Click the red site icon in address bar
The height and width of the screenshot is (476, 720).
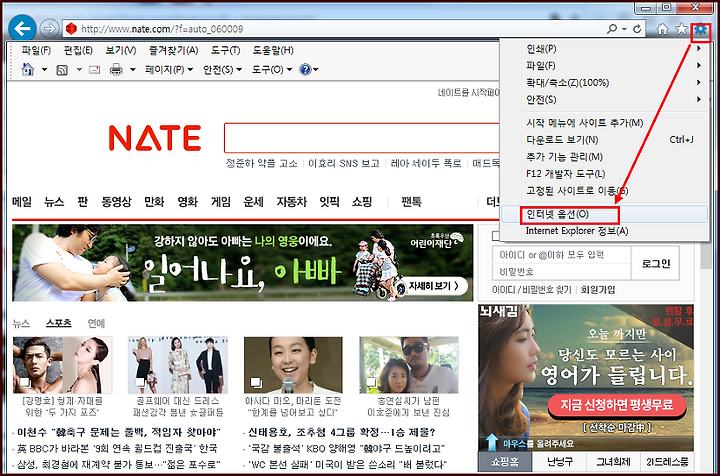tap(71, 29)
